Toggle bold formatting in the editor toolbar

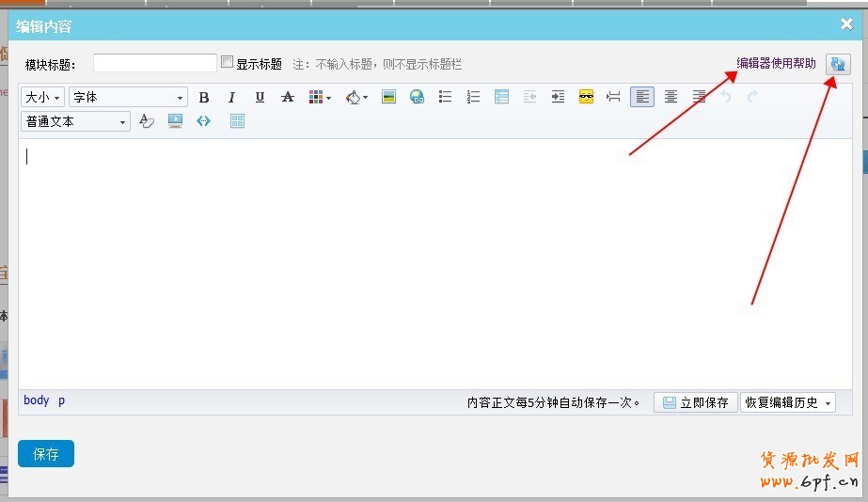(204, 97)
